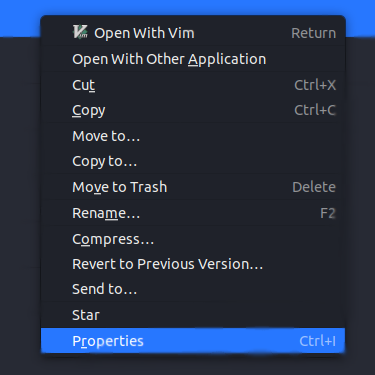Image resolution: width=375 pixels, height=375 pixels.
Task: Click the Ctrl+X shortcut hint
Action: tap(315, 85)
